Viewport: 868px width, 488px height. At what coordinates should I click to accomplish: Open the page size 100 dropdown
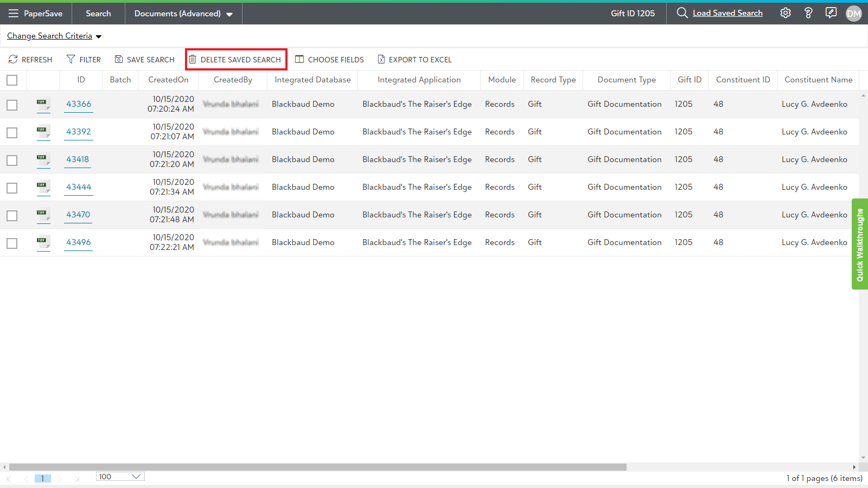click(x=120, y=477)
